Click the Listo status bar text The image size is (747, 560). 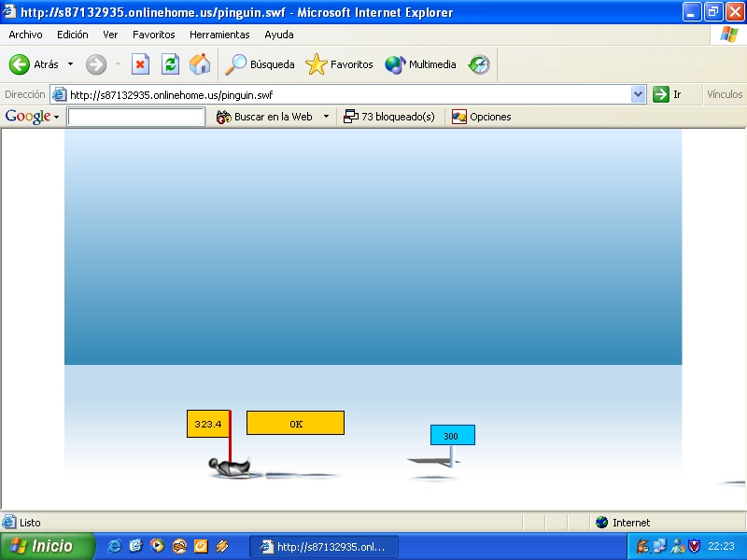30,523
